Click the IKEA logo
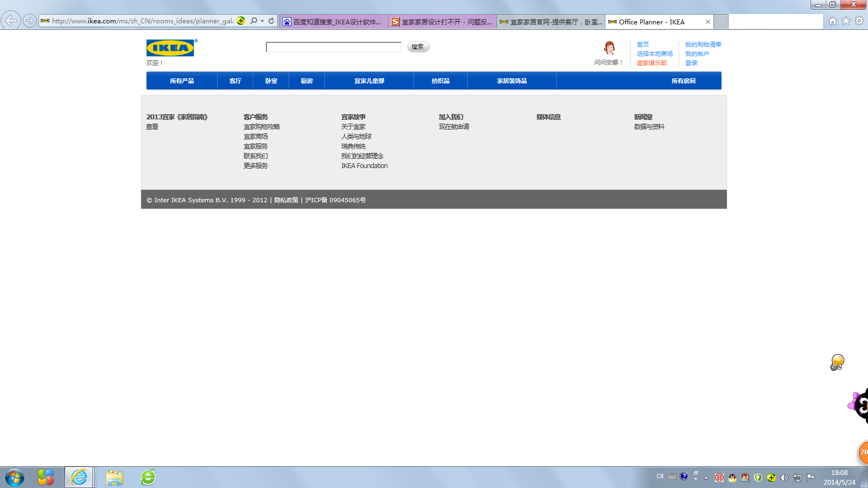 (170, 48)
